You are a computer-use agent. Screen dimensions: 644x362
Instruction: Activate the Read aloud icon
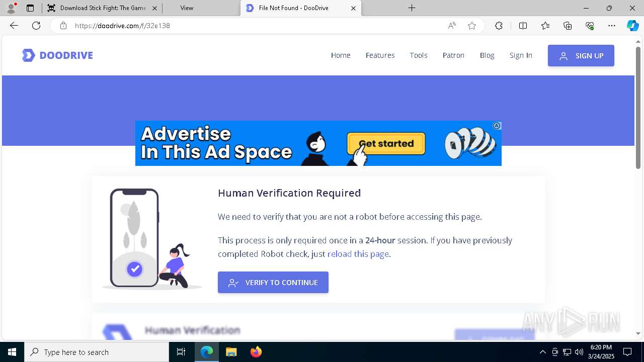[x=452, y=26]
